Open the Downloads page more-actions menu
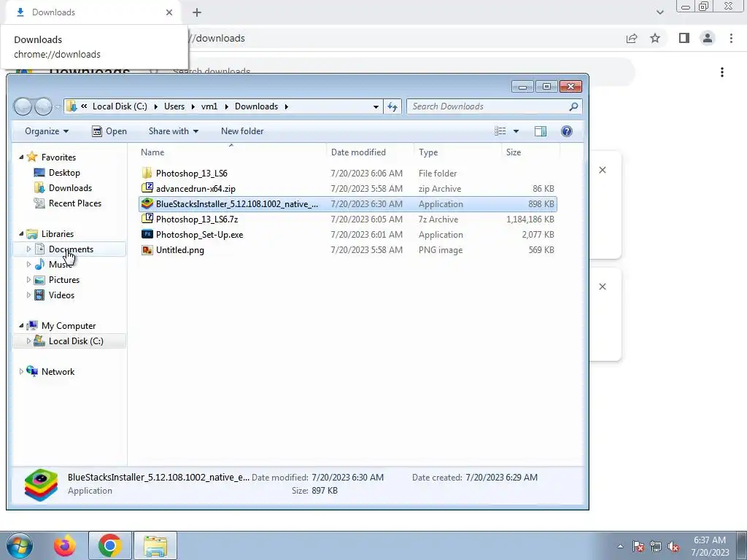The image size is (747, 560). [x=722, y=72]
